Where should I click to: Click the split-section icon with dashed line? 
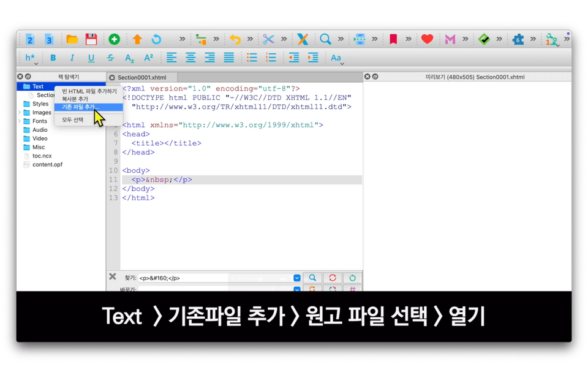coord(360,39)
